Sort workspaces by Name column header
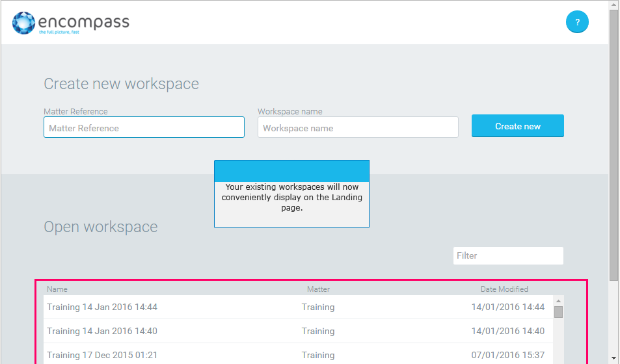620x364 pixels. (x=57, y=289)
